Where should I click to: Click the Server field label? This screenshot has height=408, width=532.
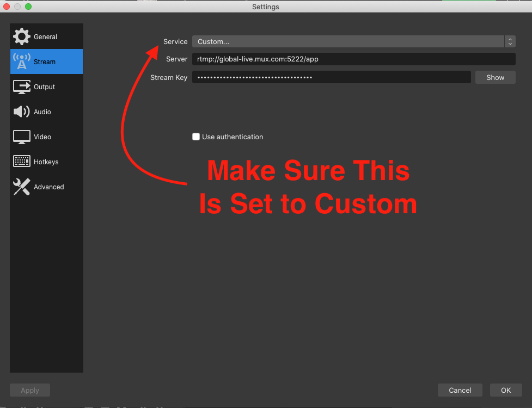(176, 59)
